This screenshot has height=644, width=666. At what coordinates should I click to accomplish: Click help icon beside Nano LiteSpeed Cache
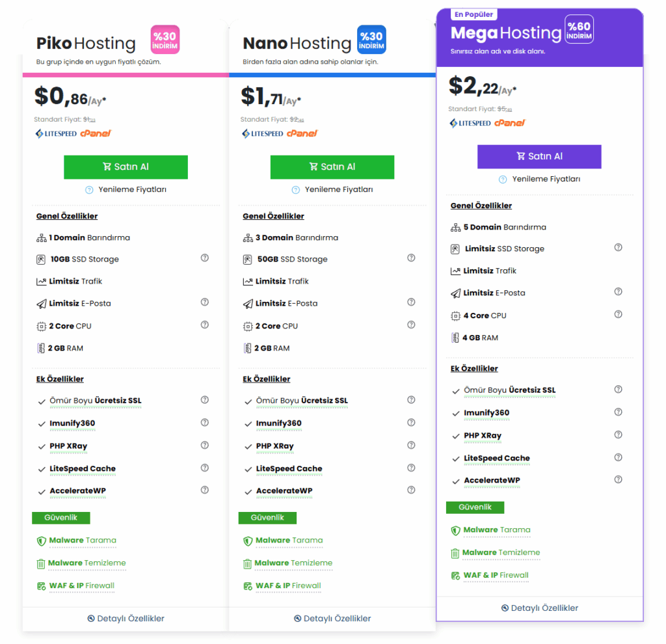point(411,468)
